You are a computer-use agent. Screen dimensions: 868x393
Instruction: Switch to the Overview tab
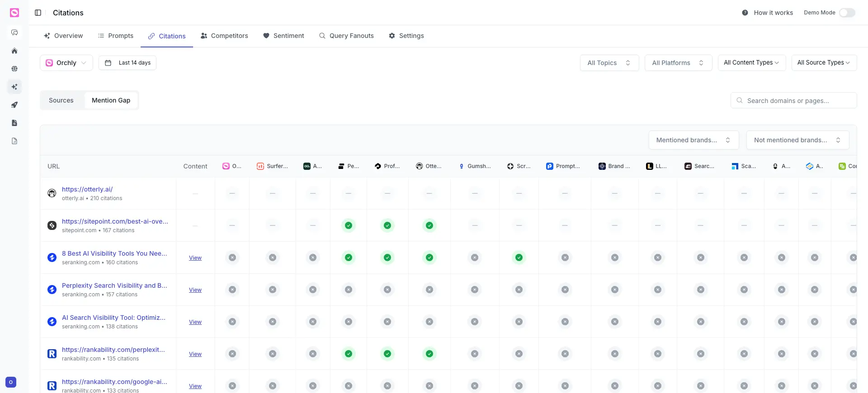pos(63,36)
